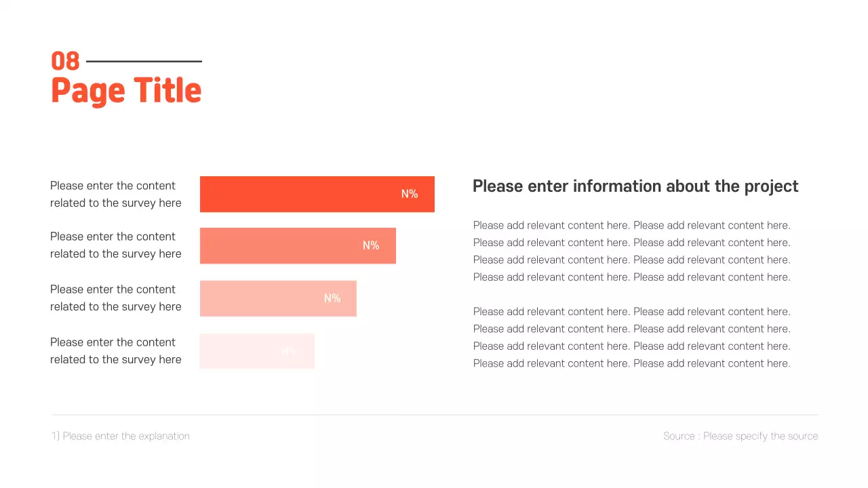
Task: Click the second, medium-orange bar
Action: [x=278, y=246]
